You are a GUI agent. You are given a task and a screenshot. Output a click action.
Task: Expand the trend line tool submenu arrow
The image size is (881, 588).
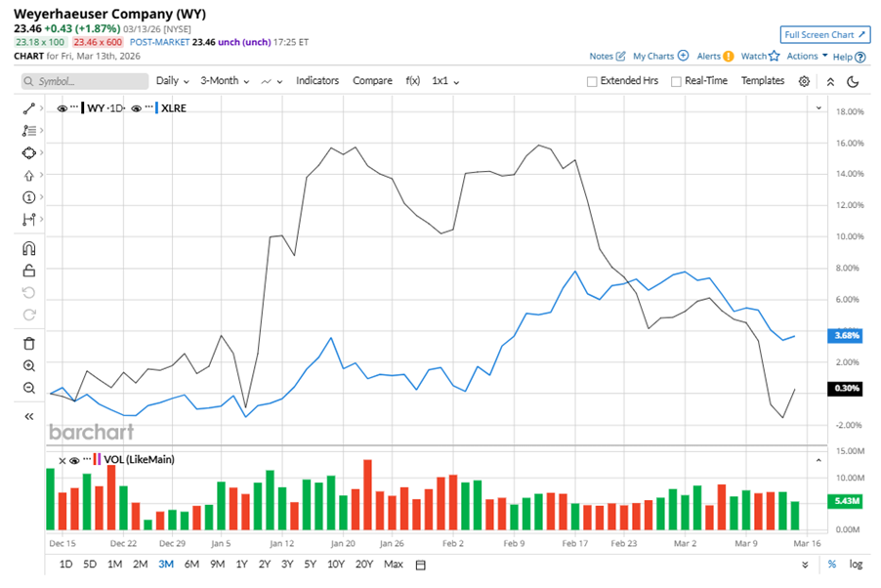click(x=42, y=108)
